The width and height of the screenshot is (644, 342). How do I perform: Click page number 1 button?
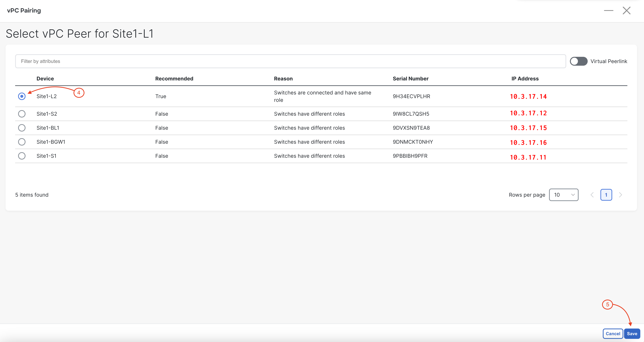point(606,195)
